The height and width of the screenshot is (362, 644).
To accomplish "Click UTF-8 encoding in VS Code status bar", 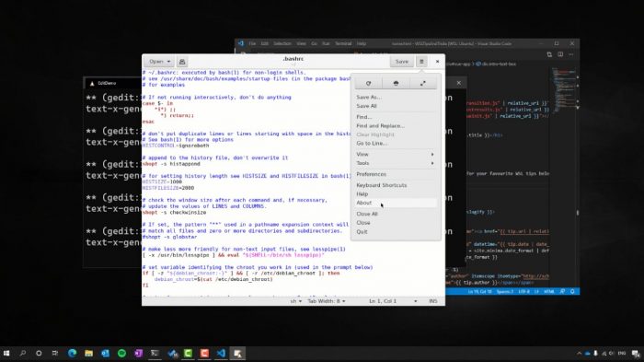I will 523,292.
